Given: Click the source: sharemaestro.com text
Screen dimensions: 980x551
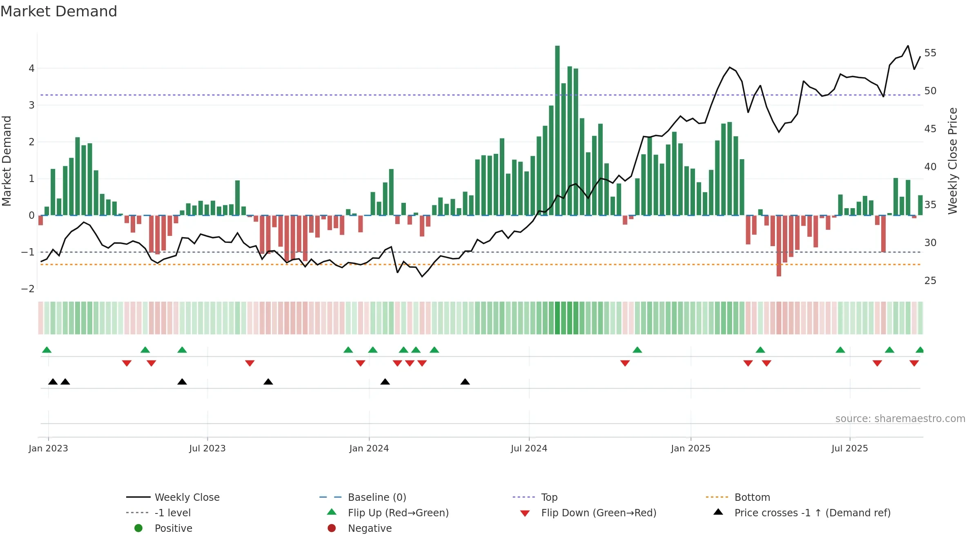Looking at the screenshot, I should click(900, 419).
